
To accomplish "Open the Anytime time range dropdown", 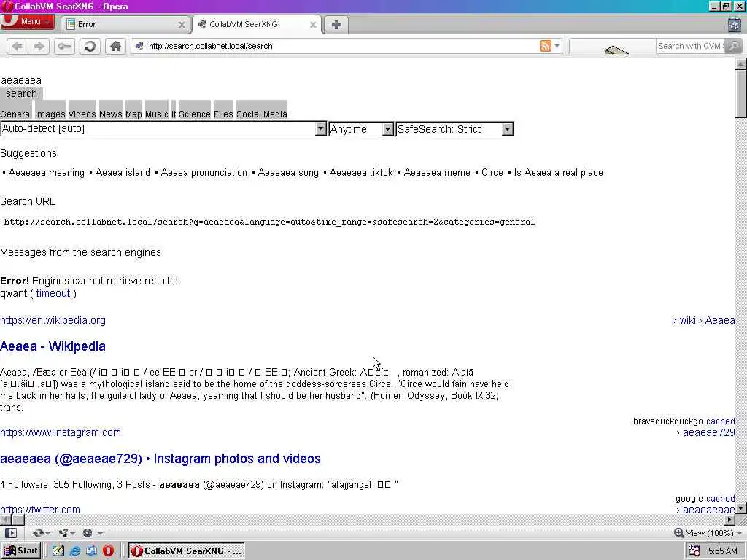I will point(361,128).
